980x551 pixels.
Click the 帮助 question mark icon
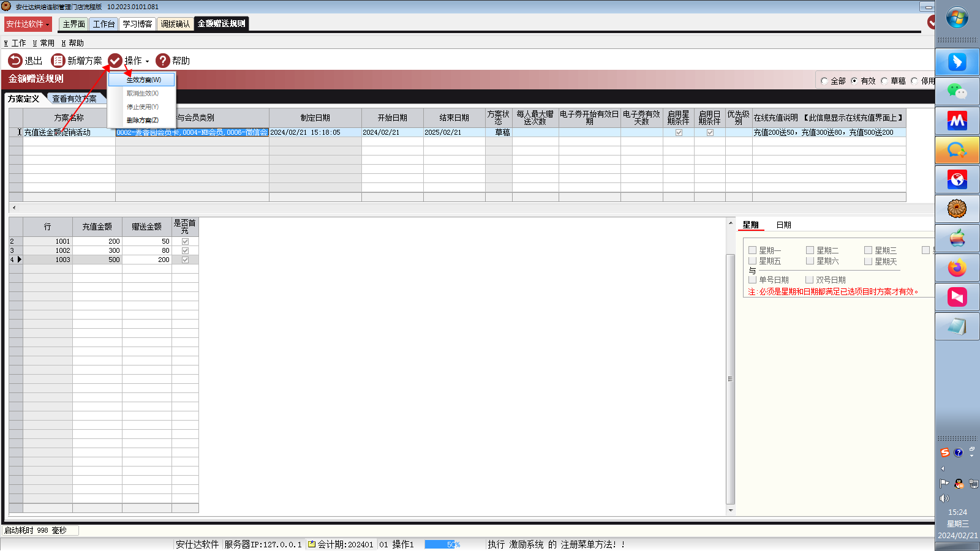coord(163,61)
